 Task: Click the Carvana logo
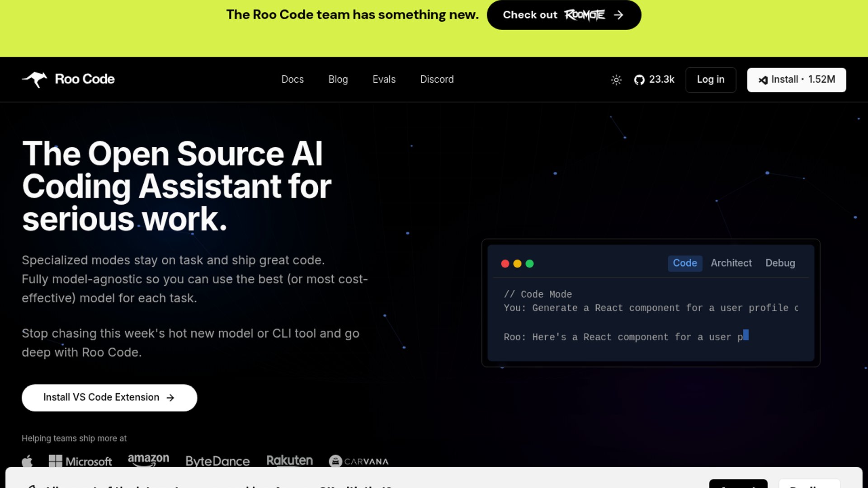pyautogui.click(x=359, y=461)
